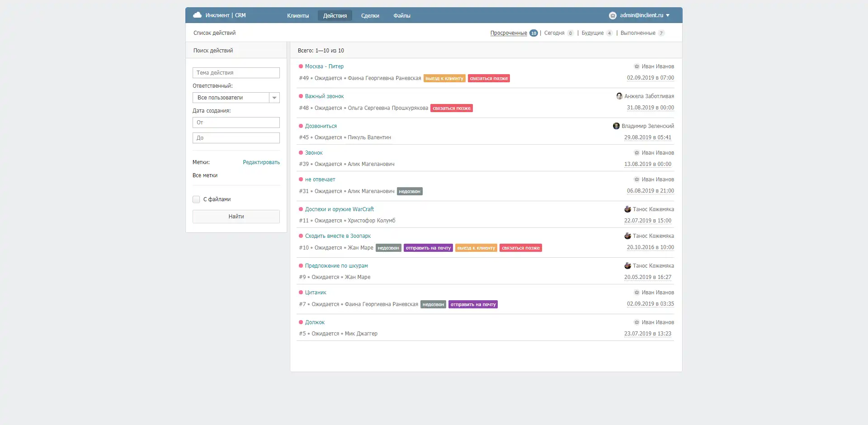
Task: Click the pink dot beside Доспехи и оружие WarCraft
Action: (301, 209)
